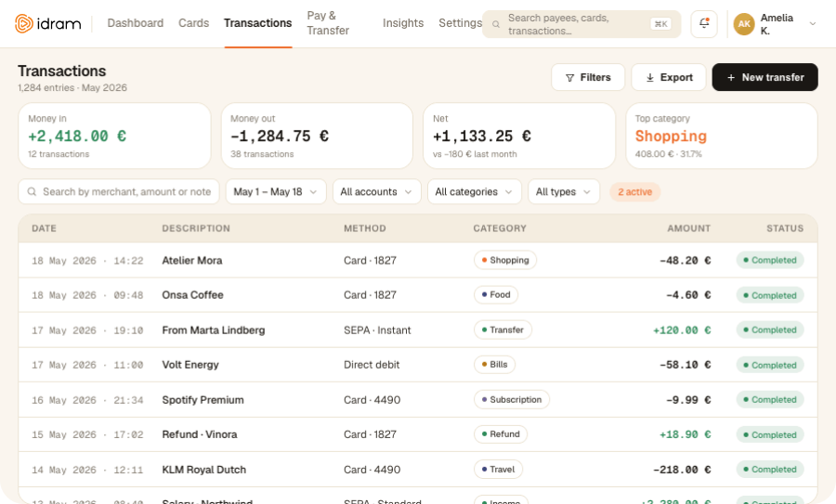Click the funnel icon on Filters
The image size is (836, 504).
569,78
